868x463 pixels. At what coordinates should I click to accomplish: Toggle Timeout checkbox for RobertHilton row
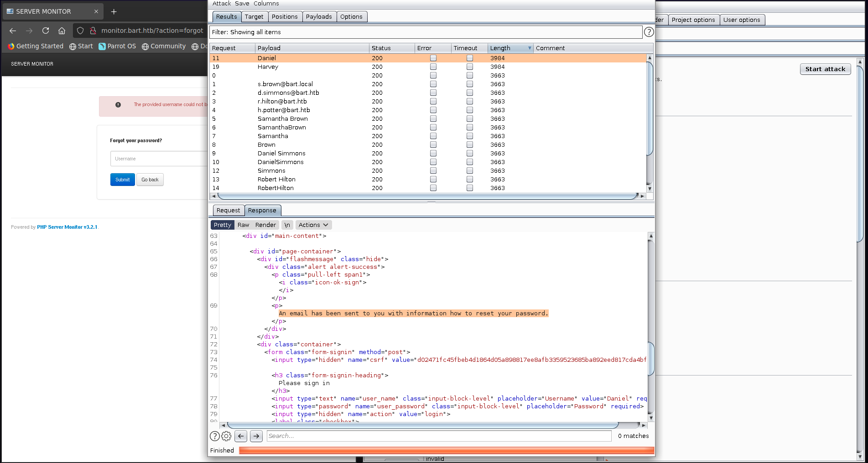coord(470,188)
